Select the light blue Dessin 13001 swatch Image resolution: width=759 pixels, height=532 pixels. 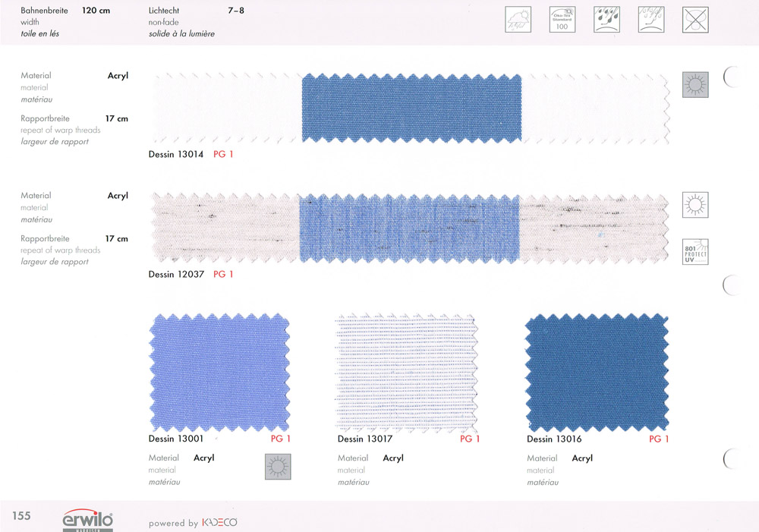pos(220,373)
